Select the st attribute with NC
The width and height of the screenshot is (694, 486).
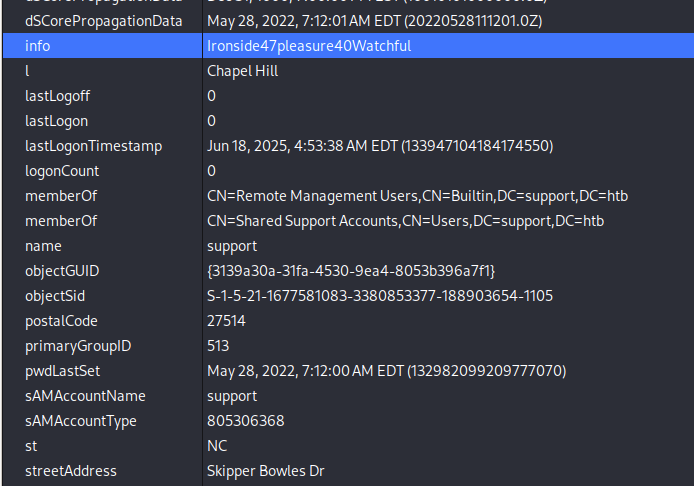pos(31,446)
